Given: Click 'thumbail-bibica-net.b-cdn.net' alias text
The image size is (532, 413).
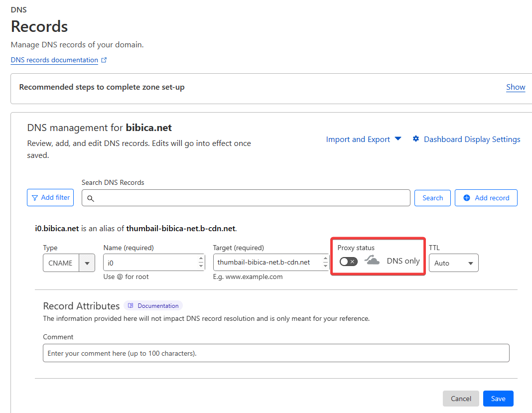Looking at the screenshot, I should 181,229.
